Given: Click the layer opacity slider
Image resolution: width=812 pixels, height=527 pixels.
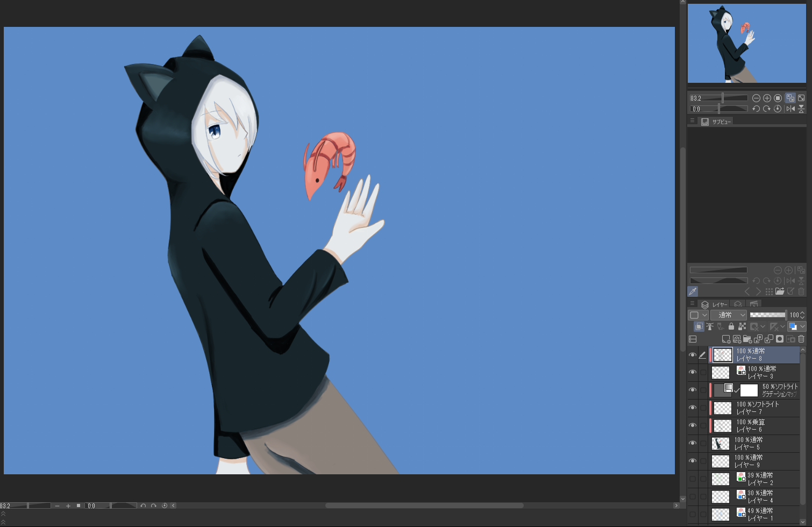Looking at the screenshot, I should tap(767, 315).
